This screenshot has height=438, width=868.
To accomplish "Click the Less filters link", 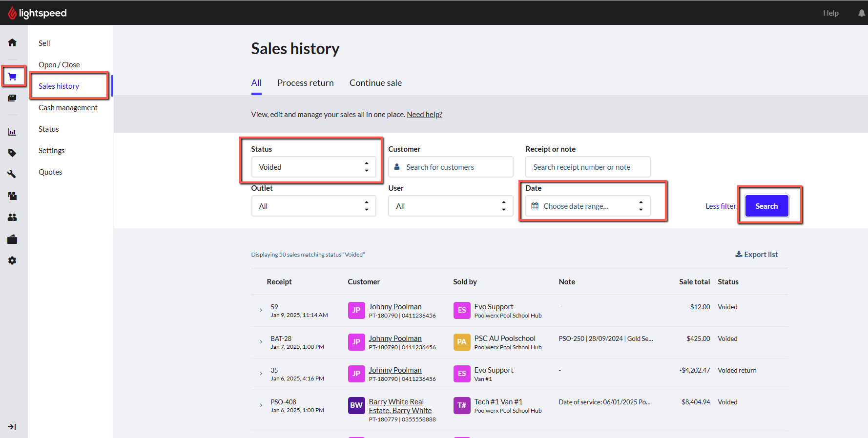I will tap(722, 206).
